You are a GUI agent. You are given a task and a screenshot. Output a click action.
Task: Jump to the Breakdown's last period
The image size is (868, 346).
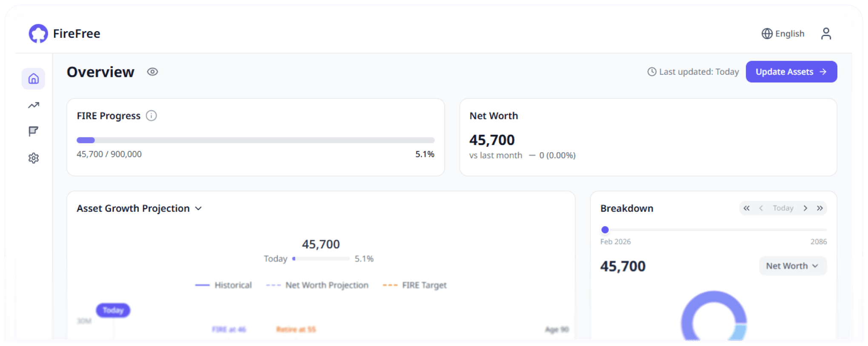tap(820, 208)
